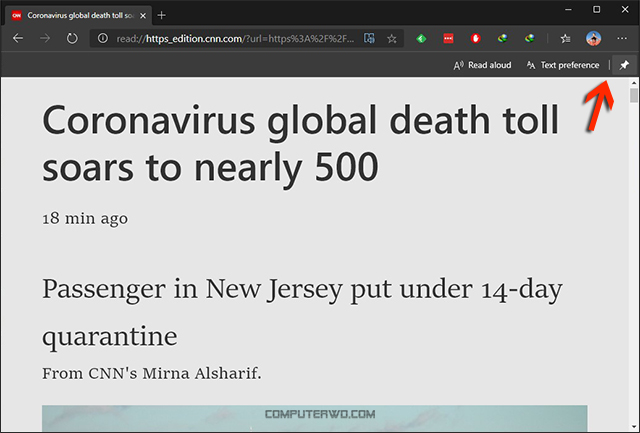Screen dimensions: 640x433
Task: Click the '18 min ago' timestamp
Action: coord(85,218)
